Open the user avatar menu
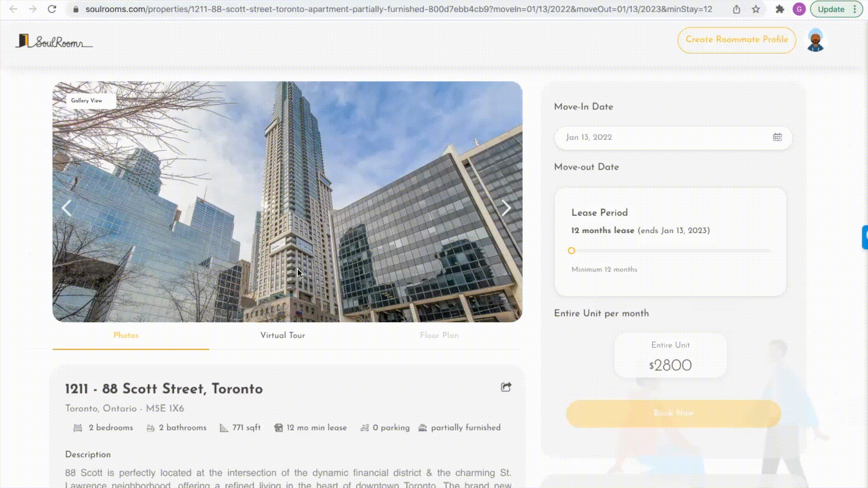This screenshot has height=488, width=868. click(x=816, y=41)
